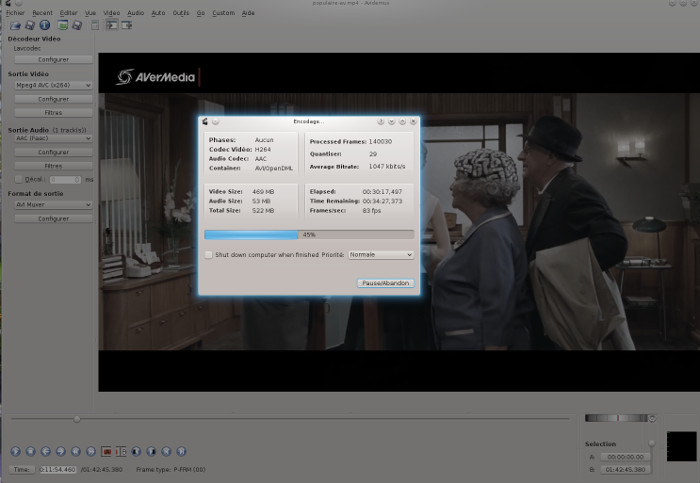The width and height of the screenshot is (700, 483).
Task: Click the Pause/Abandon button
Action: point(384,284)
